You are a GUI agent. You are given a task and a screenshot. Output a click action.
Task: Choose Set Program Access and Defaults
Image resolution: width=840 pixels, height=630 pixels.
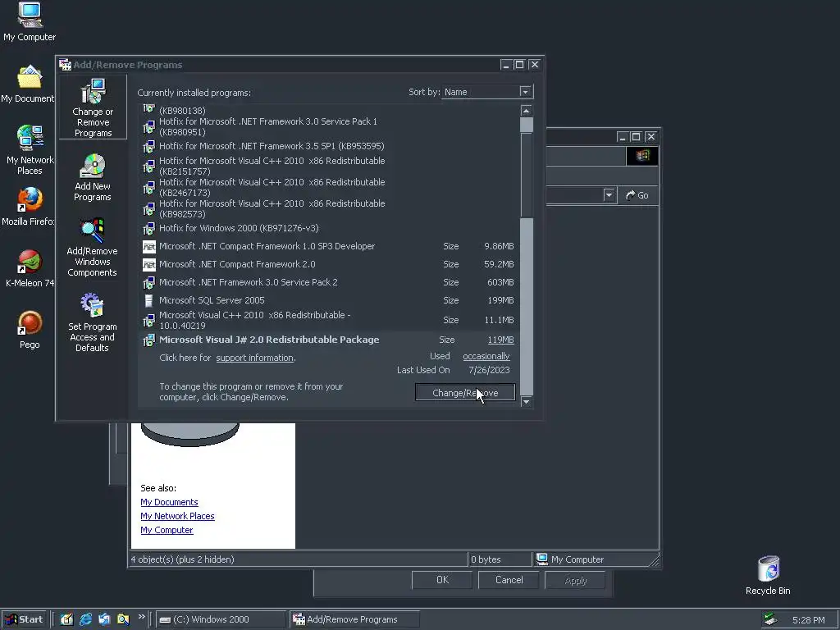[92, 322]
